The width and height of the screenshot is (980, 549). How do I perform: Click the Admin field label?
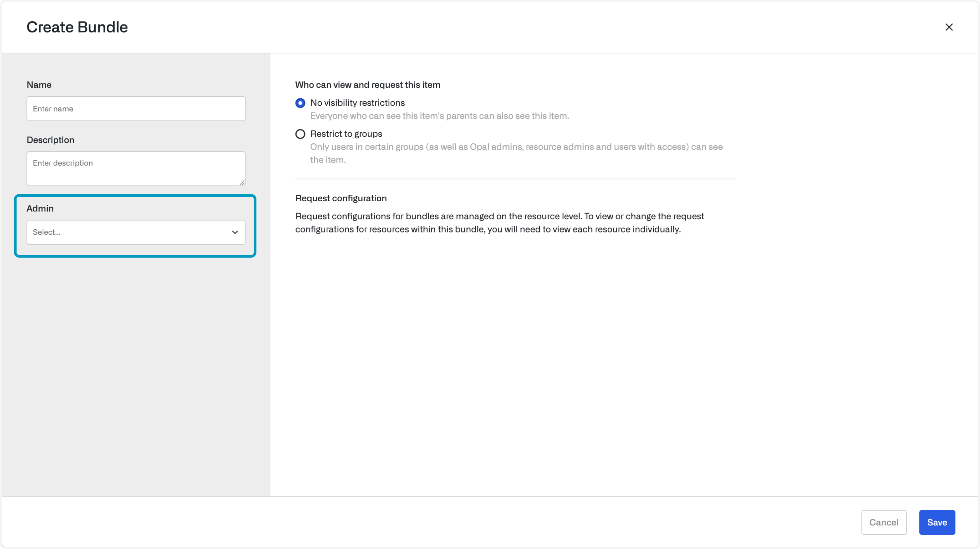(40, 208)
